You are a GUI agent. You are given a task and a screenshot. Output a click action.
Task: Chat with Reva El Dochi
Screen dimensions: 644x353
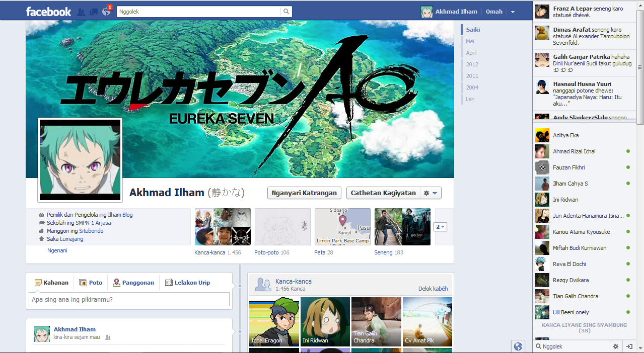tap(584, 264)
